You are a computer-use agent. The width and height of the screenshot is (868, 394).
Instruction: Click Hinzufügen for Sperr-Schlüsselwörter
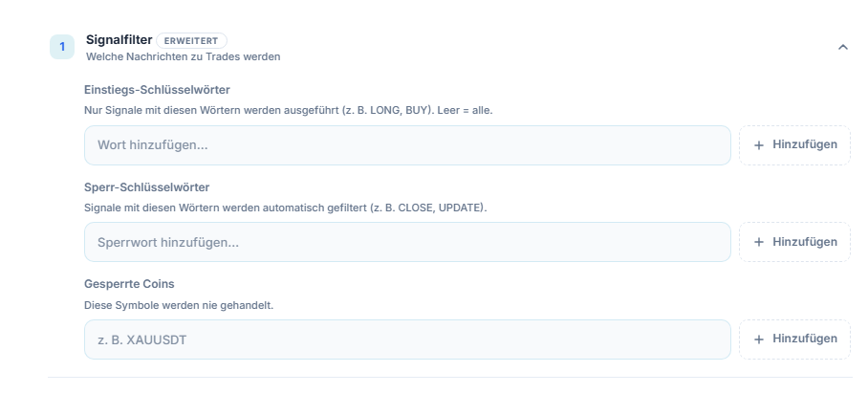(x=795, y=242)
